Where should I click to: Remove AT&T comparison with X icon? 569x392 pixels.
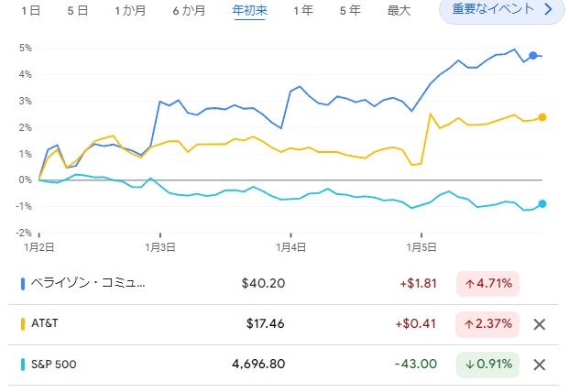click(x=540, y=324)
